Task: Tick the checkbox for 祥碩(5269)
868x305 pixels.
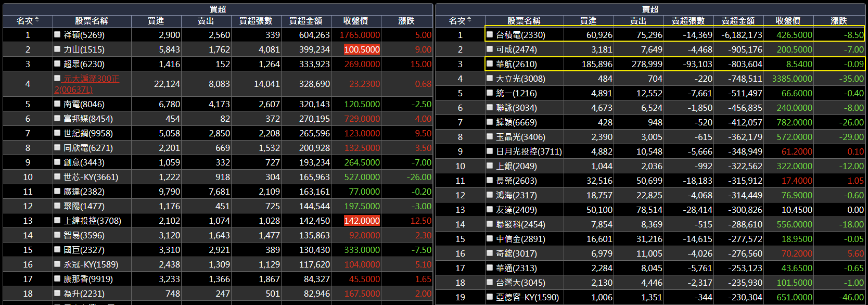Action: point(57,34)
